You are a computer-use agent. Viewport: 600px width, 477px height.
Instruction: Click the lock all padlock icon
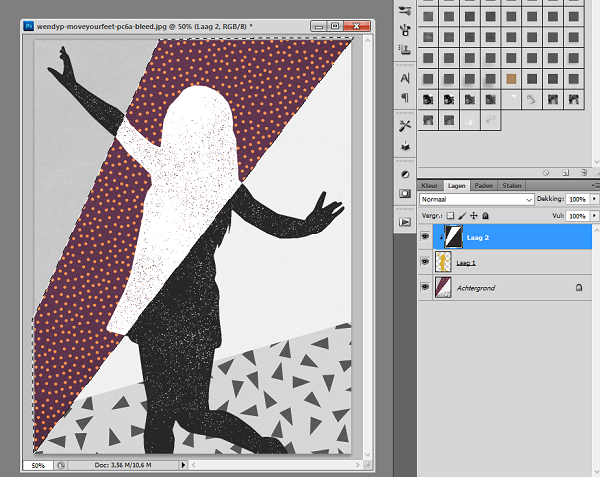[x=485, y=215]
